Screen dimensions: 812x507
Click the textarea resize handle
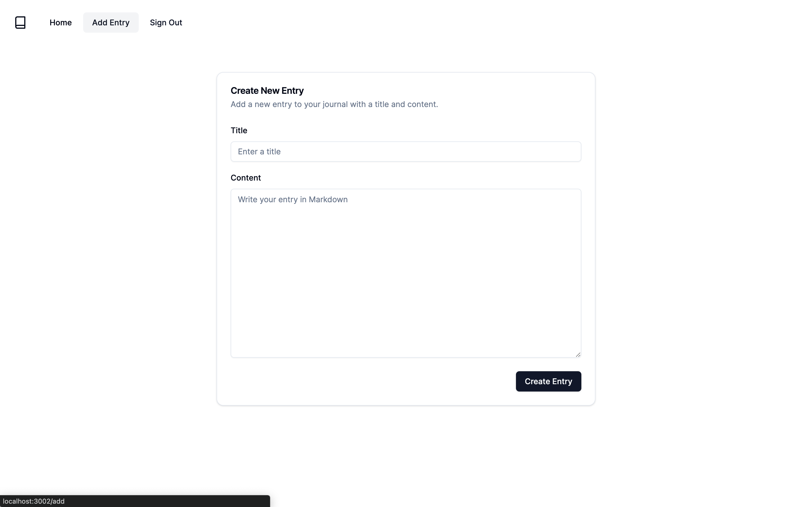click(x=578, y=354)
